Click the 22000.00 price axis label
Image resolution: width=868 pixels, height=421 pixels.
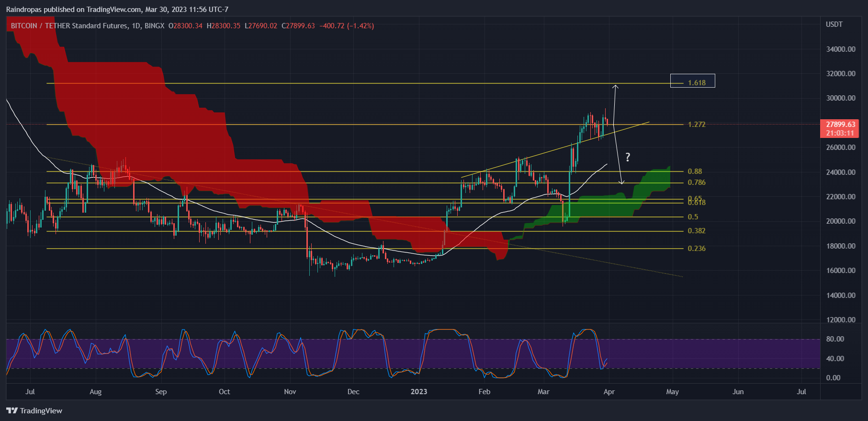(x=841, y=197)
